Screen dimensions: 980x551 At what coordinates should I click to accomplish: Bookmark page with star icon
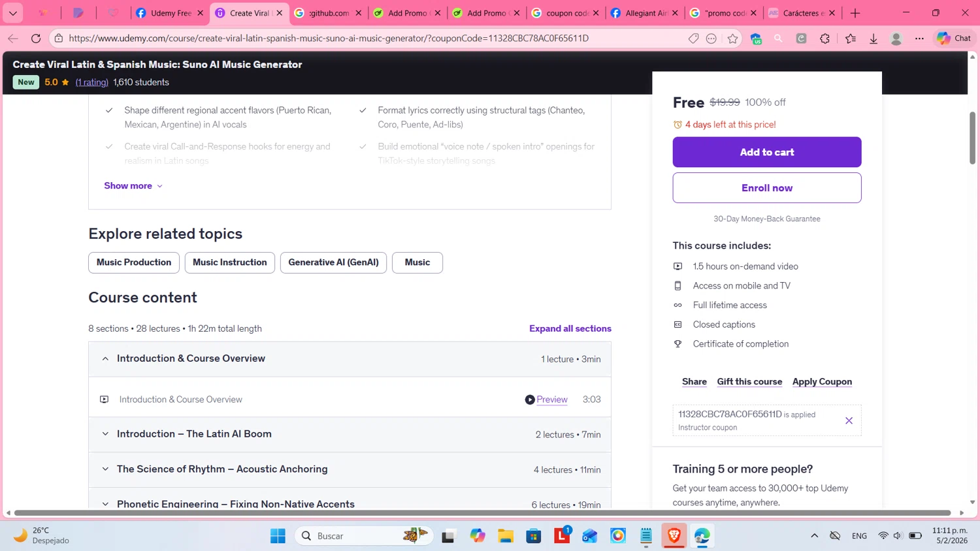(732, 39)
